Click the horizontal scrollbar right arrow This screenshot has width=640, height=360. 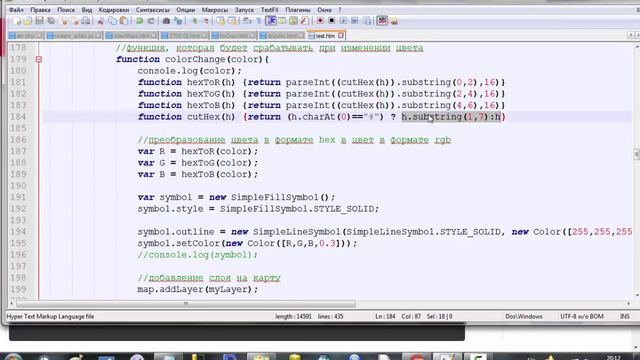click(x=629, y=304)
